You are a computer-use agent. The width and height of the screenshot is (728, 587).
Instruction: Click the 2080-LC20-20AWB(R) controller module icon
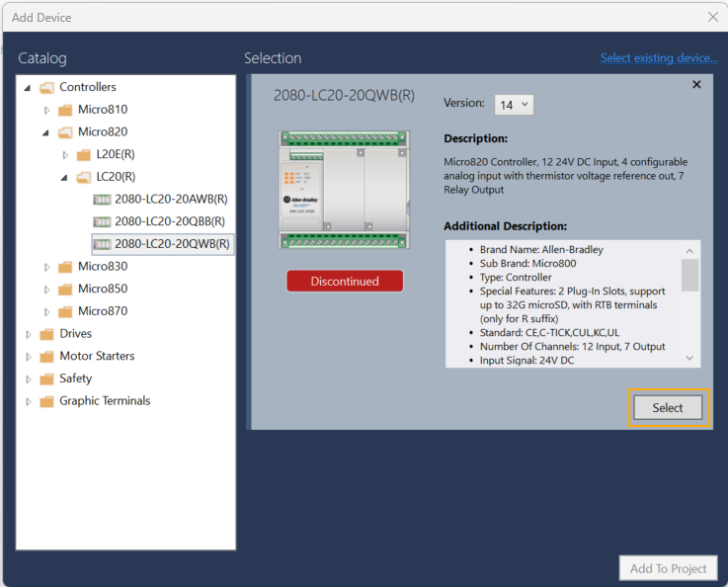(x=102, y=200)
